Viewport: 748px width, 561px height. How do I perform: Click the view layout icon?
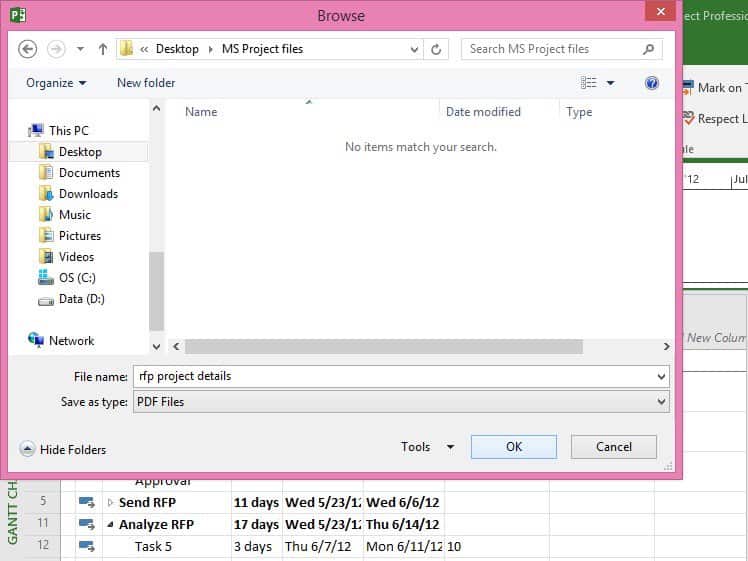tap(589, 83)
